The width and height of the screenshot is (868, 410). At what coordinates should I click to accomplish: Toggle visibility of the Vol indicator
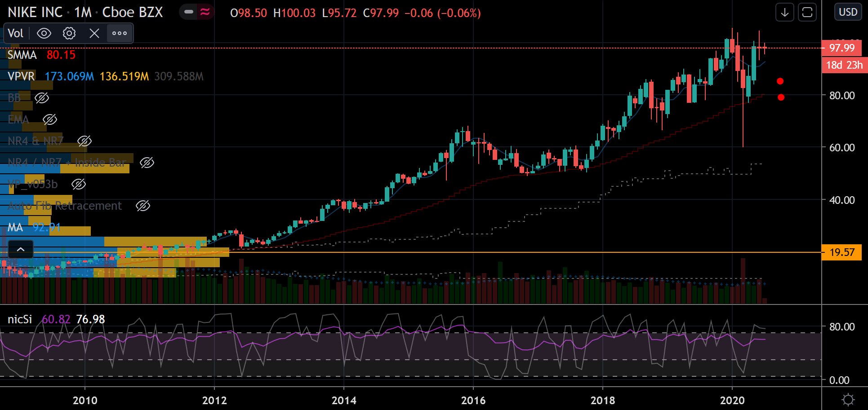(x=44, y=33)
